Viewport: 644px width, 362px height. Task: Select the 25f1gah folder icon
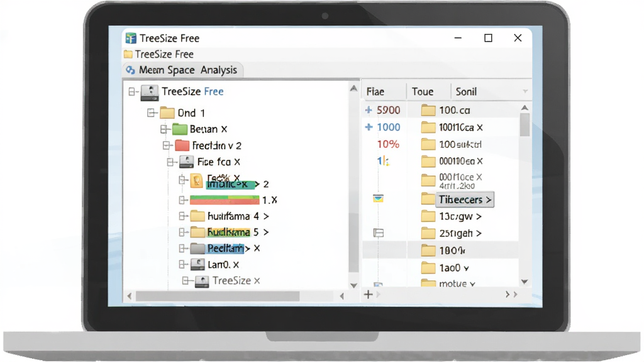click(x=428, y=233)
